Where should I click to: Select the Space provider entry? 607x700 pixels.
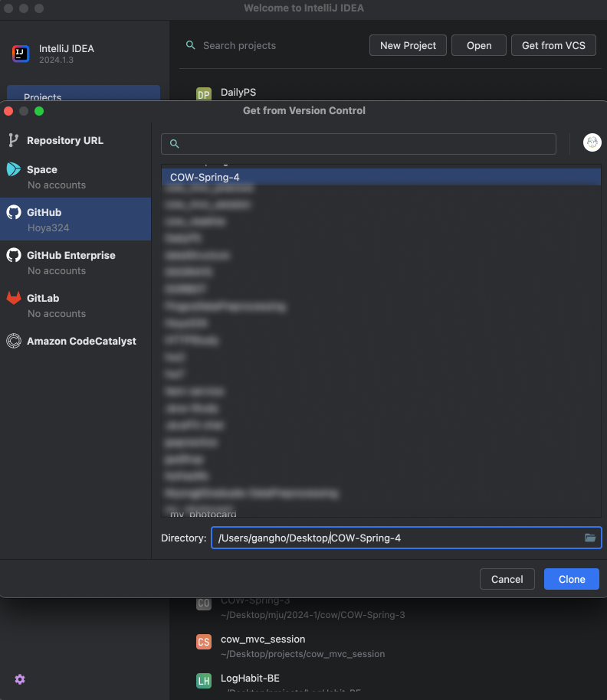75,177
